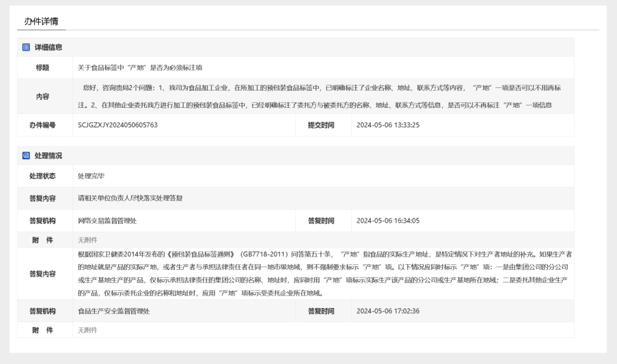This screenshot has width=617, height=364.
Task: Click 附件 label below 网络交易监督管理处 row
Action: 42,240
